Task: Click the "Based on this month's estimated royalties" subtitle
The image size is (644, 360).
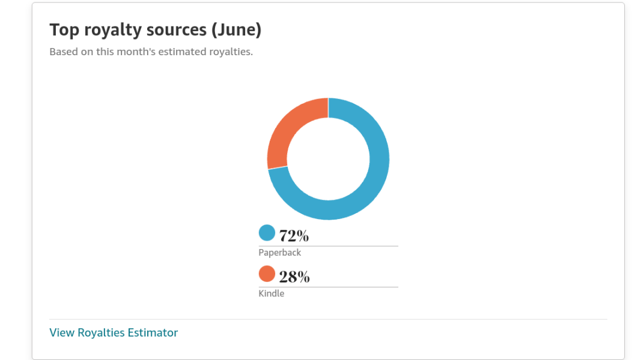Action: [x=151, y=52]
